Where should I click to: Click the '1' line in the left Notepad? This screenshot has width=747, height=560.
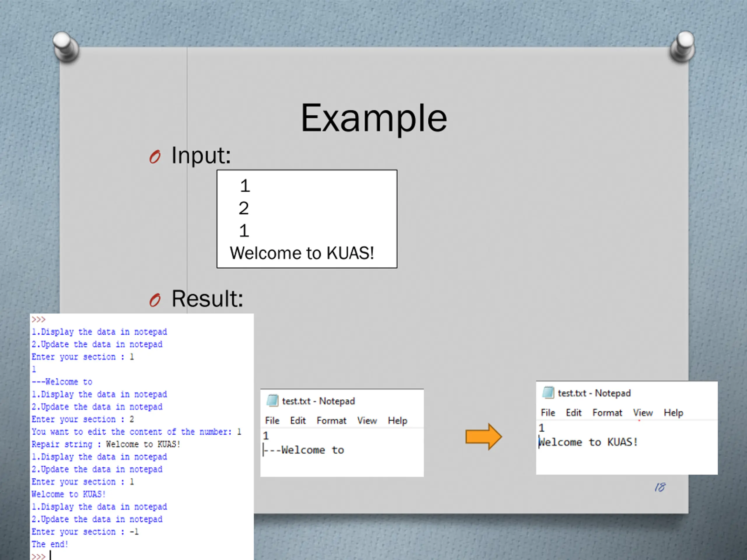[x=266, y=436]
